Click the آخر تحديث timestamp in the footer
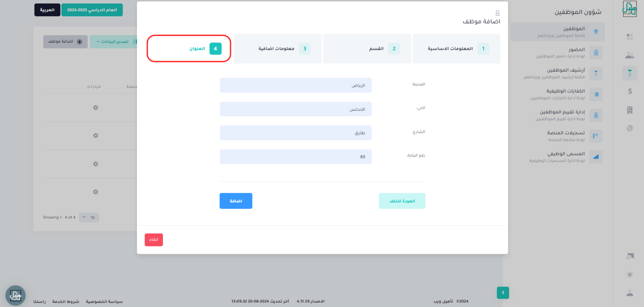Viewport: 644px width, 307px height. [x=260, y=301]
